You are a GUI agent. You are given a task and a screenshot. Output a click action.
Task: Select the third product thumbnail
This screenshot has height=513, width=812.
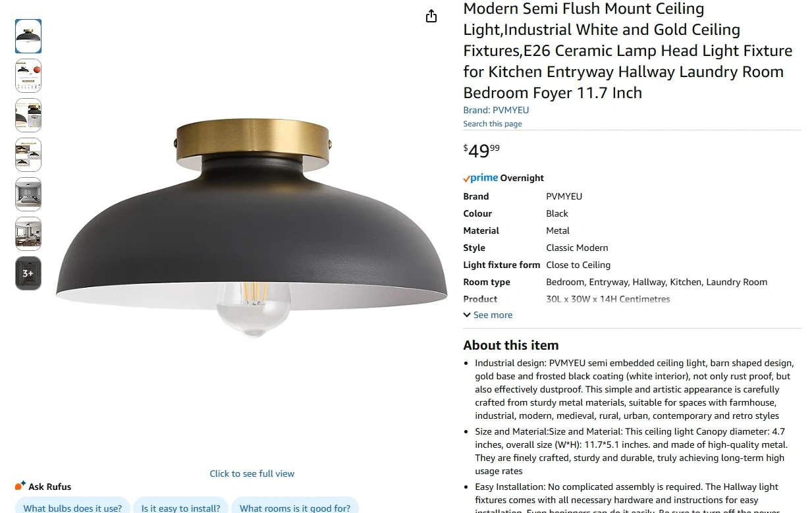coord(28,115)
